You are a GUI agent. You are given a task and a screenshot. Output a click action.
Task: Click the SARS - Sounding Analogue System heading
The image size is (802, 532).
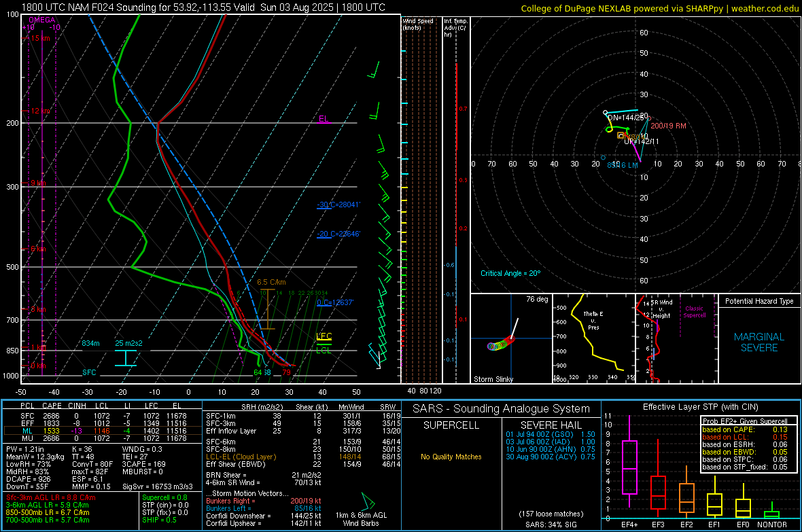click(x=501, y=408)
